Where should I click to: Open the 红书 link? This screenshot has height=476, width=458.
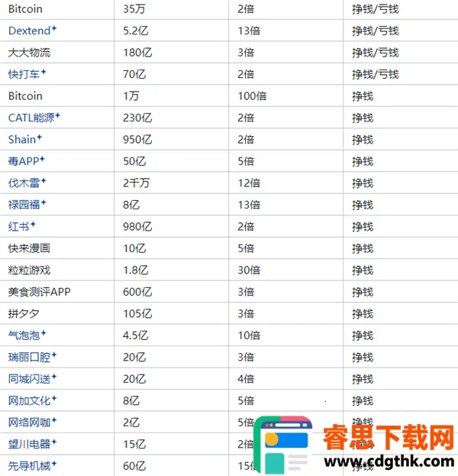pyautogui.click(x=22, y=226)
